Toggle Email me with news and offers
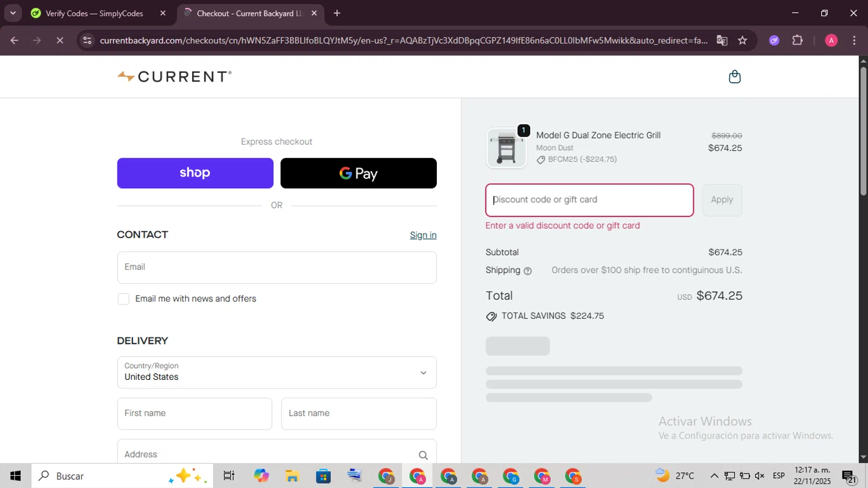The width and height of the screenshot is (868, 488). [x=123, y=299]
